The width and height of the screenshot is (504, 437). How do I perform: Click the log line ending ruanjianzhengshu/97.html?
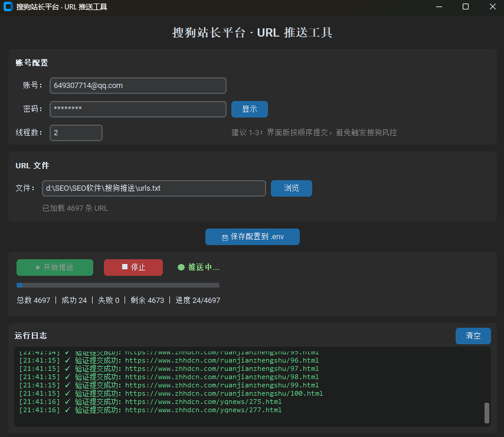coord(169,368)
